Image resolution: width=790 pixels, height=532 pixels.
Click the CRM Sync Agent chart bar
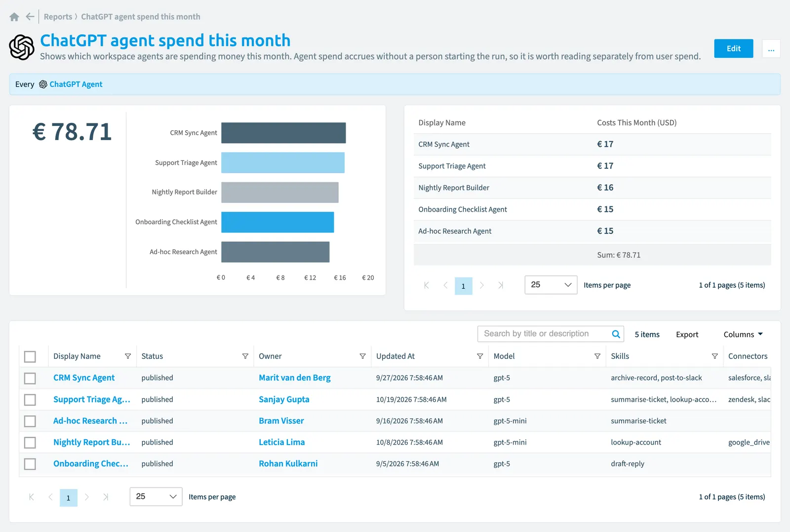(x=283, y=133)
